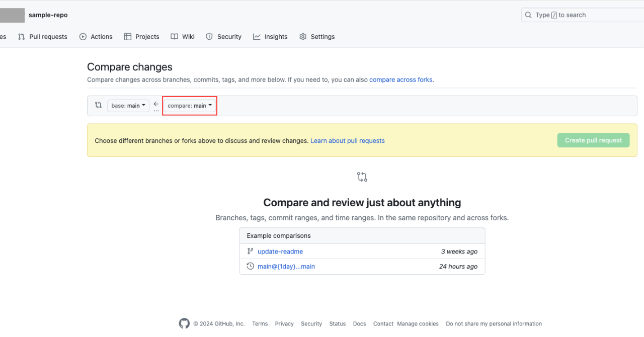Screen dimensions: 644x337
Task: Open the compare: main branch dropdown
Action: pyautogui.click(x=190, y=106)
